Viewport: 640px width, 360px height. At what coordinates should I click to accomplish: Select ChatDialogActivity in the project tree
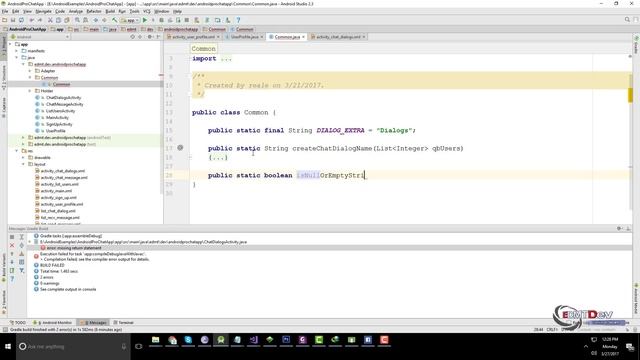tap(63, 98)
